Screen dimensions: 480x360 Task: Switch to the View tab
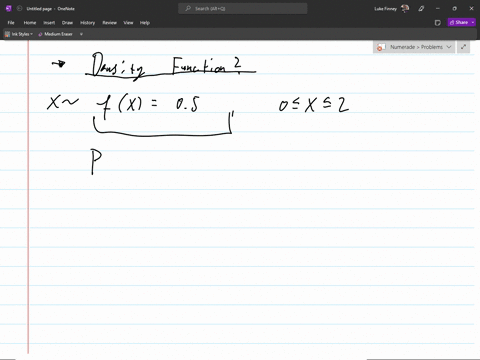click(128, 23)
